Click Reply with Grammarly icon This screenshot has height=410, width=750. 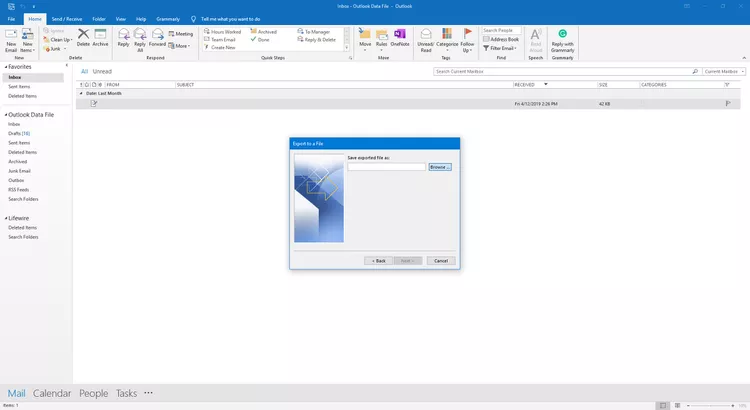tap(562, 33)
